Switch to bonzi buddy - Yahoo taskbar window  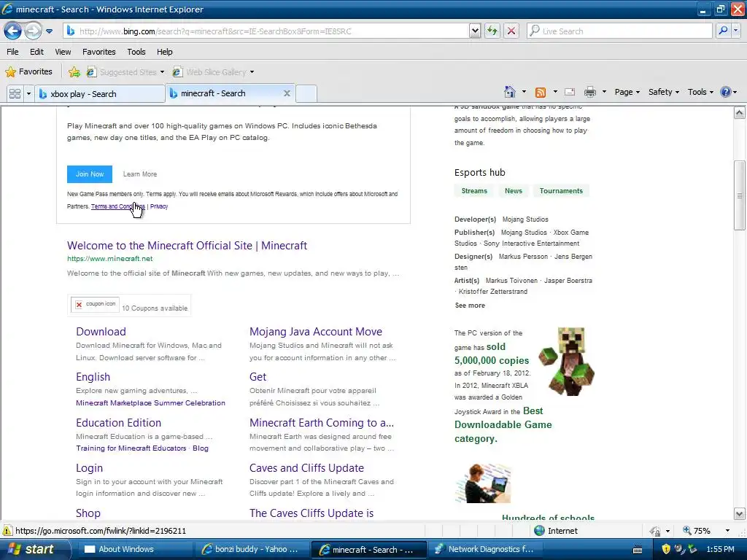(x=251, y=550)
